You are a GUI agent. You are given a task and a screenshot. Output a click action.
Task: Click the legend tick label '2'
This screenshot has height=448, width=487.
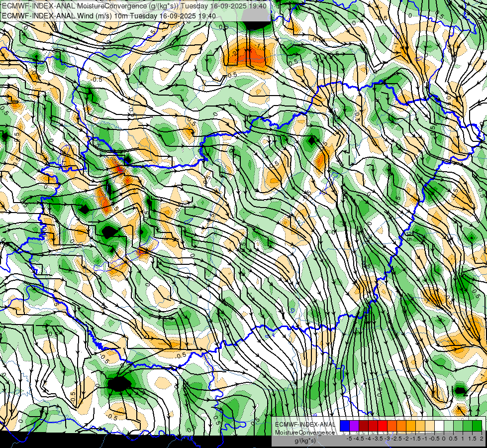click(482, 439)
